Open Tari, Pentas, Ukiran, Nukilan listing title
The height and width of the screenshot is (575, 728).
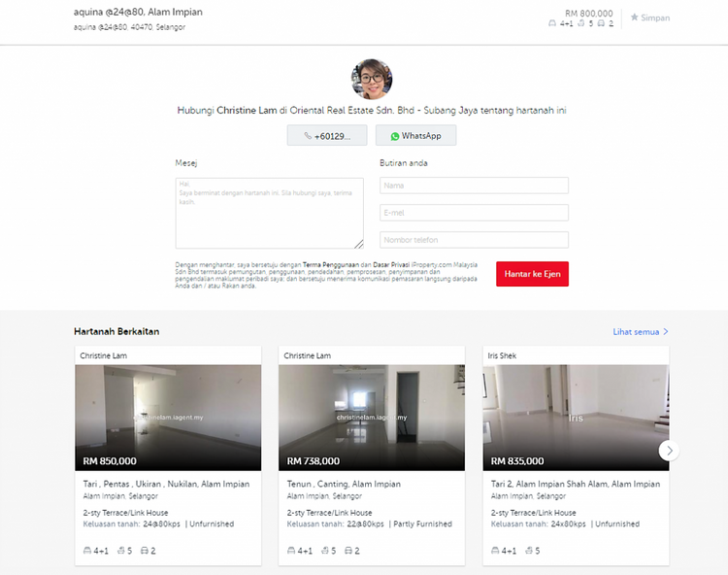(x=166, y=484)
